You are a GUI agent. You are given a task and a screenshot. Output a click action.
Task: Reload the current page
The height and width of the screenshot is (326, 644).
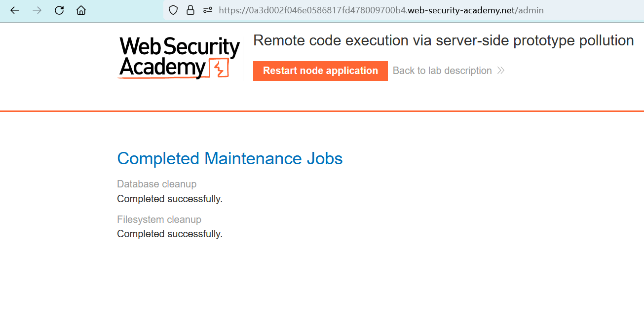[x=59, y=10]
